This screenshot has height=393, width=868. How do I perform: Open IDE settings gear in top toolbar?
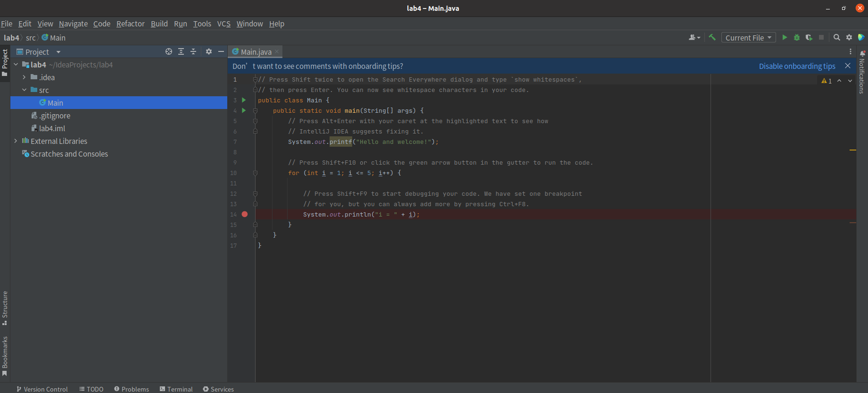click(849, 37)
